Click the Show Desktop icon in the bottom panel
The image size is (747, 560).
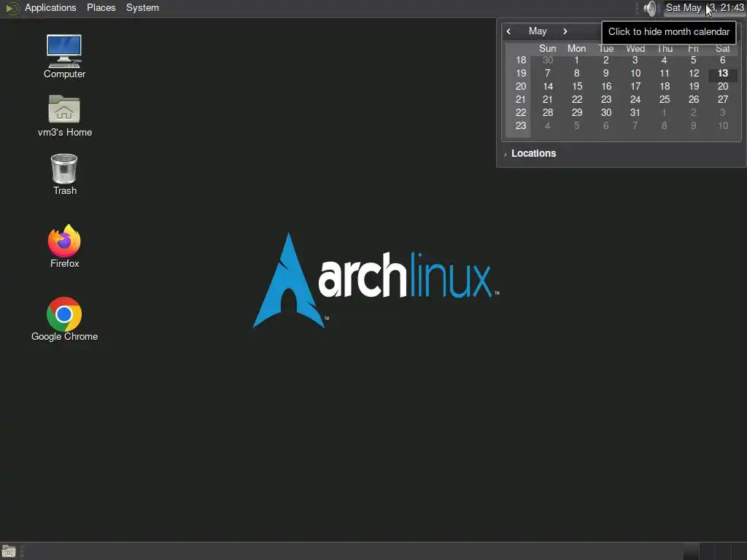[9, 551]
